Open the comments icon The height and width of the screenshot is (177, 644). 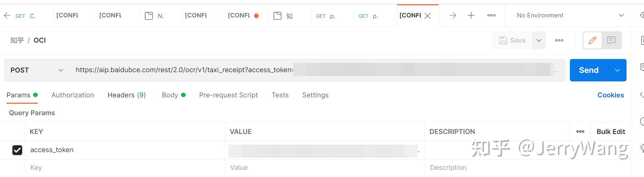pos(611,40)
